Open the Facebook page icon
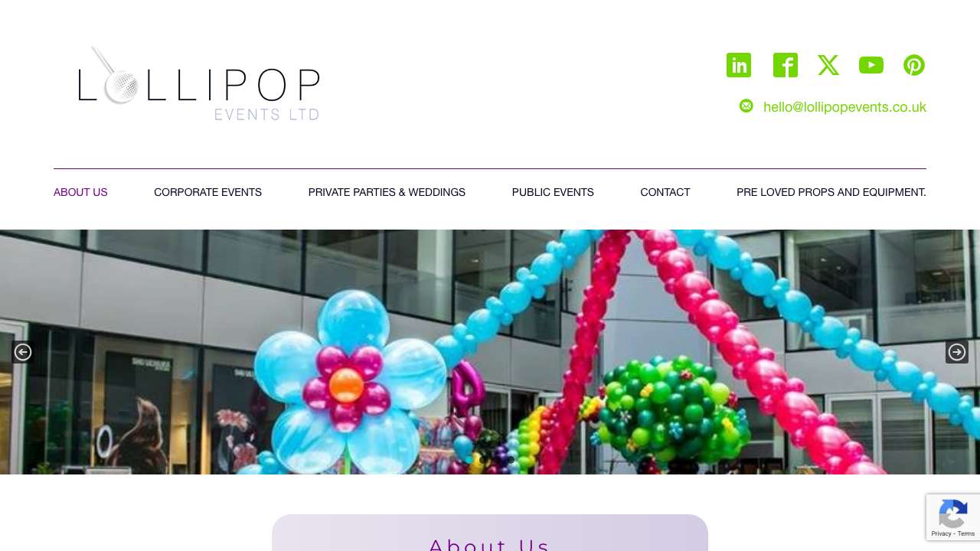 (x=786, y=65)
